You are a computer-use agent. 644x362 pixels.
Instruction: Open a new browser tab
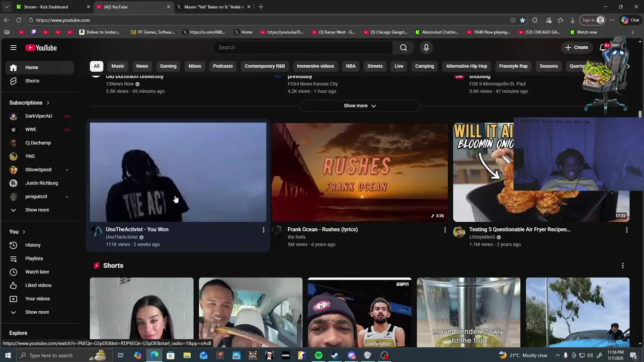pos(261,7)
